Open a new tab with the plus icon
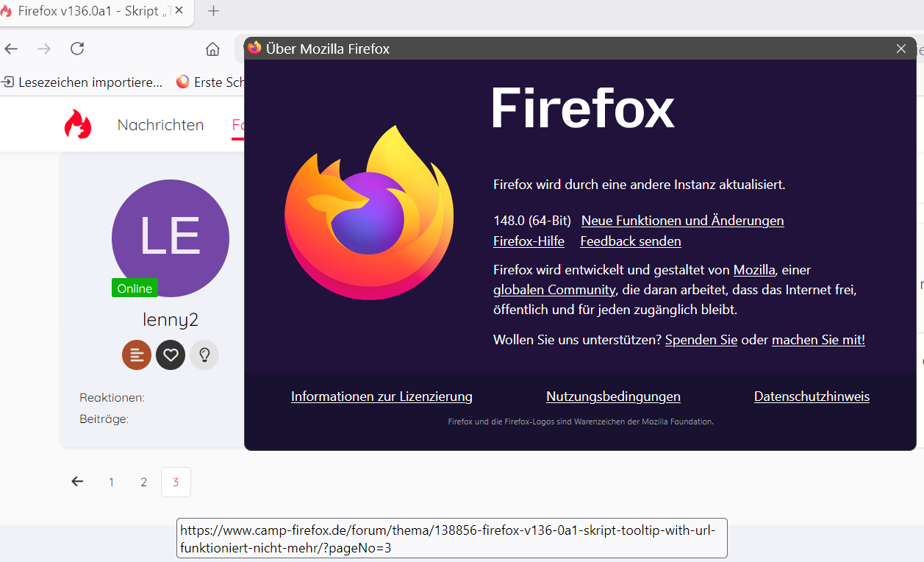924x562 pixels. (x=214, y=11)
